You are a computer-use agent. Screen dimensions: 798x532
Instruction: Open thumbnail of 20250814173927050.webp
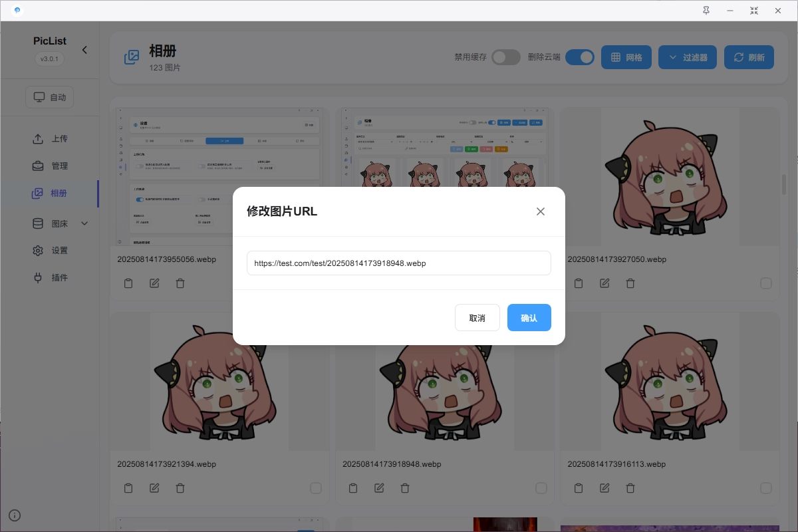coord(670,177)
